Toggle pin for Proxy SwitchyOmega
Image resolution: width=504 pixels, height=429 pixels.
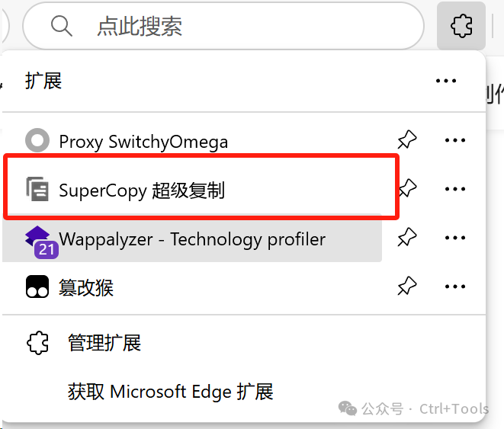407,140
